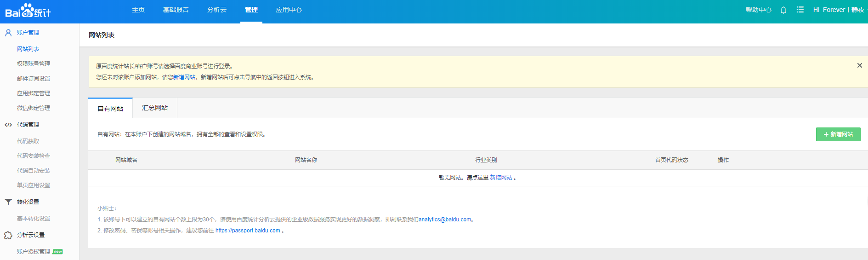Viewport: 868px width, 260px height.
Task: Open 基本转化设置 in the sidebar
Action: point(34,219)
